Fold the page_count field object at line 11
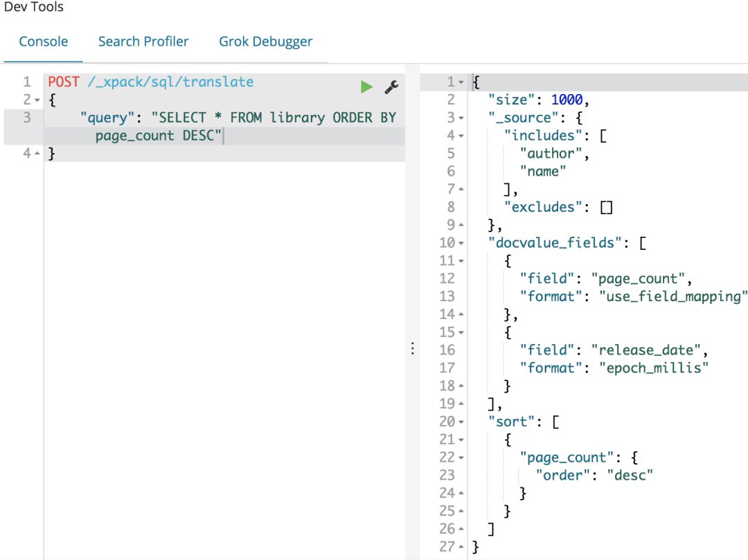 461,261
